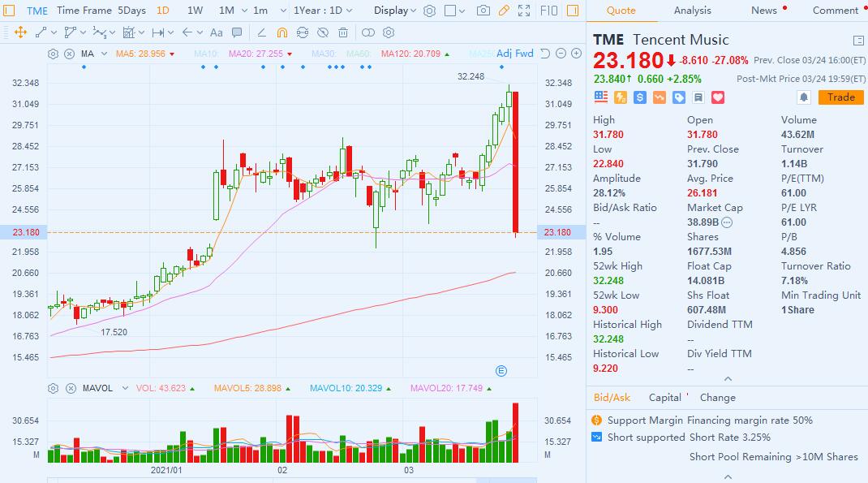The height and width of the screenshot is (483, 868).
Task: Toggle the magnet snap drawing tool
Action: click(283, 32)
